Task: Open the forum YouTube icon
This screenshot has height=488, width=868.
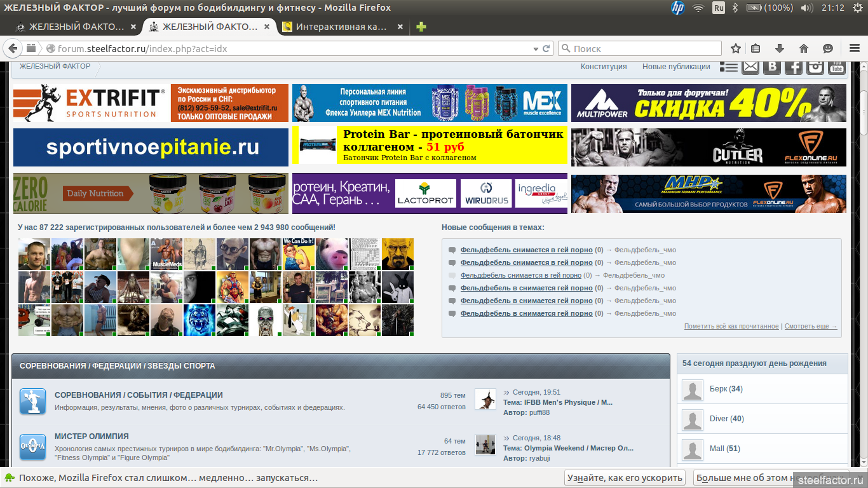Action: 837,67
